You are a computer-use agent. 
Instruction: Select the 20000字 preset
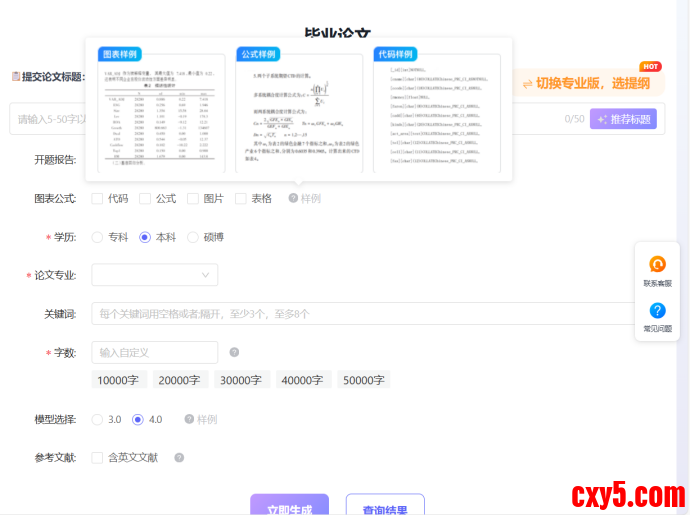point(180,380)
